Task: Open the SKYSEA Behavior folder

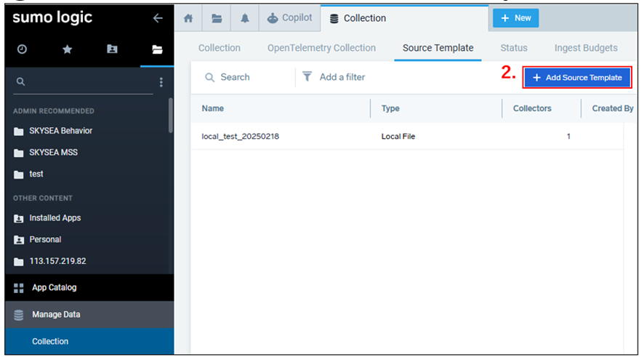Action: (60, 131)
